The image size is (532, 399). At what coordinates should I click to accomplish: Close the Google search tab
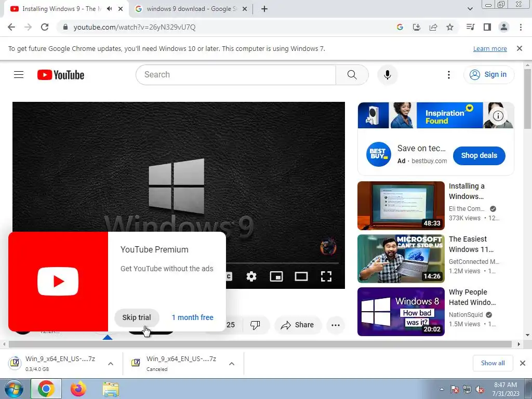[x=245, y=9]
